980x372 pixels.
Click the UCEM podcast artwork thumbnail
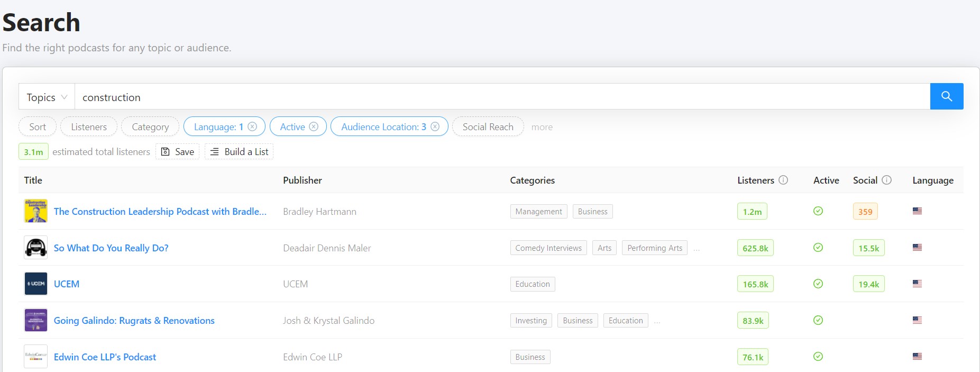tap(36, 284)
